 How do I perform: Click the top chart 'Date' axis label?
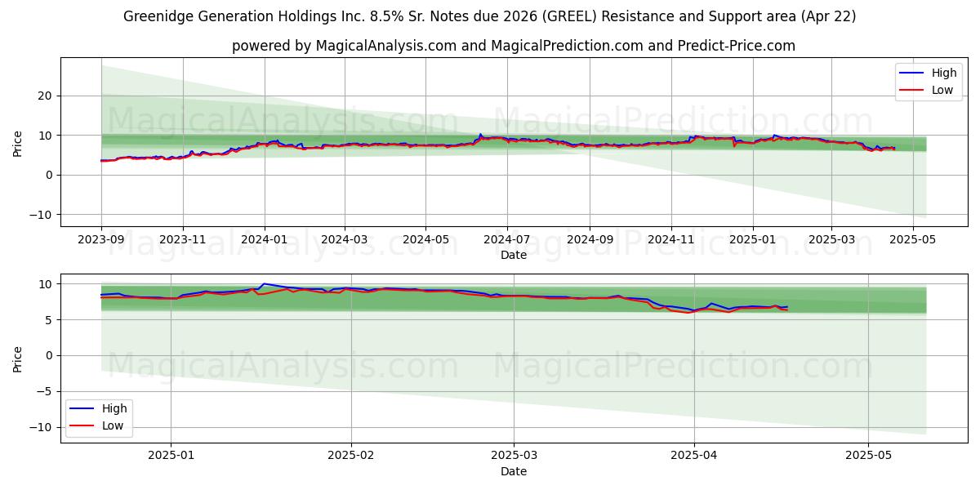pos(514,255)
